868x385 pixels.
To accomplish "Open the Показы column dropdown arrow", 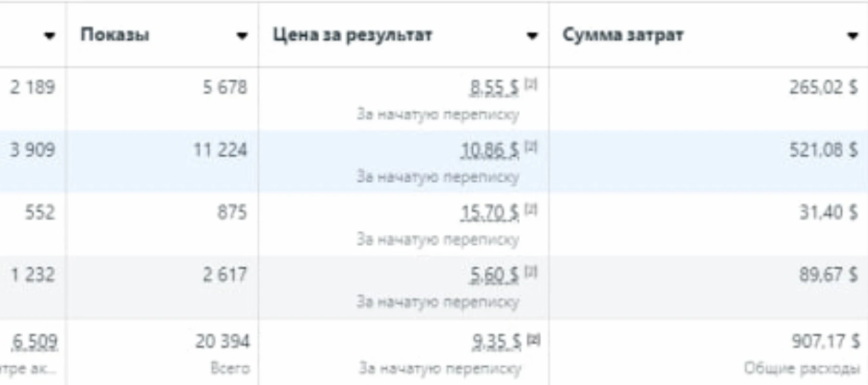I will click(x=242, y=36).
